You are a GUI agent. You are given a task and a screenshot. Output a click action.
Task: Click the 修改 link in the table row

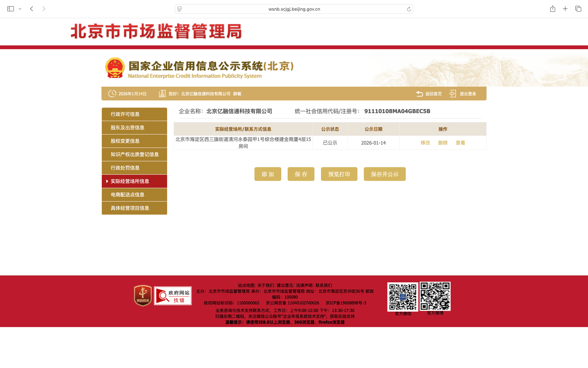pos(425,143)
